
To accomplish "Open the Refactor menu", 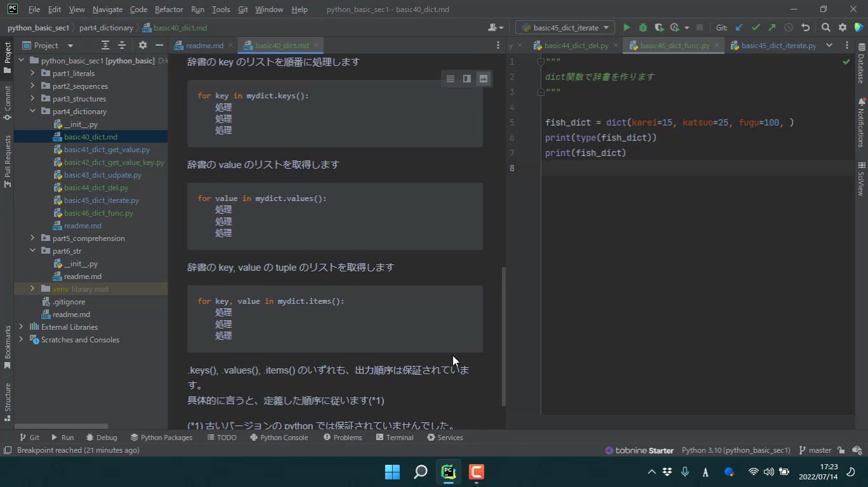I will [169, 10].
